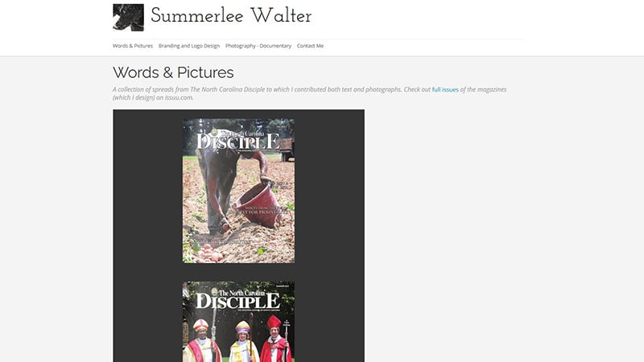Open the Summerlee Walter site title
The image size is (644, 362).
pyautogui.click(x=231, y=16)
